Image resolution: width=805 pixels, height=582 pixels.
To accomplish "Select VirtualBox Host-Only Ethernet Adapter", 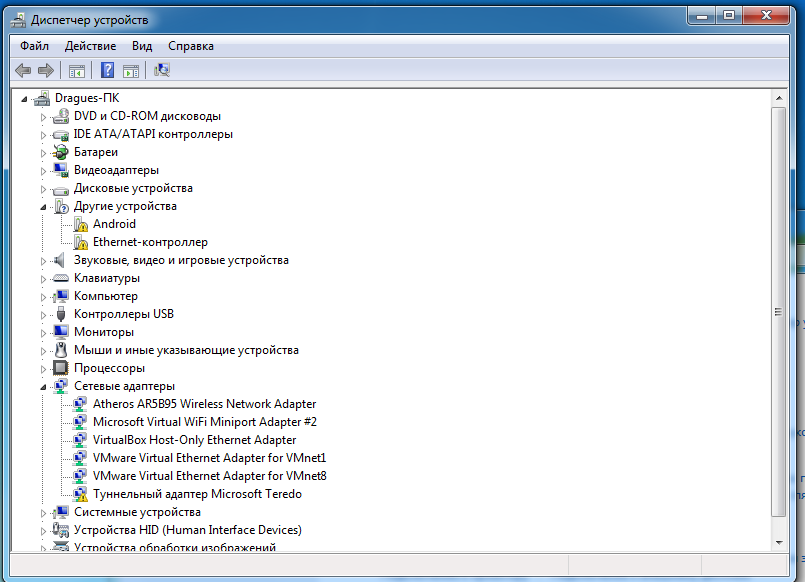I will 195,440.
